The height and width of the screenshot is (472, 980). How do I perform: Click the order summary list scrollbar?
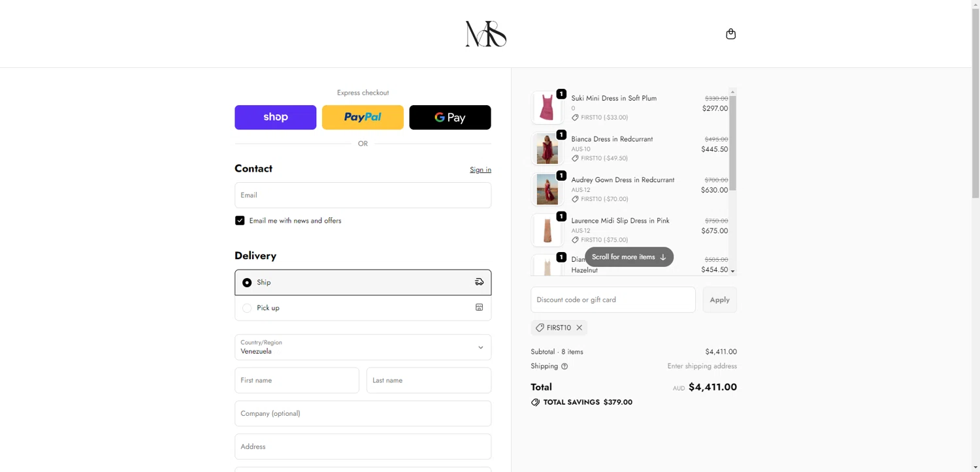pyautogui.click(x=732, y=143)
